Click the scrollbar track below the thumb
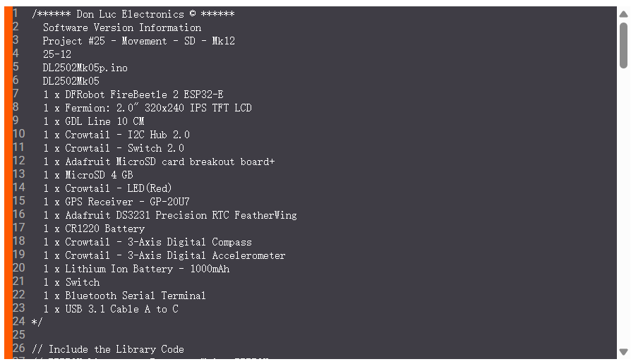This screenshot has height=364, width=631. [623, 212]
